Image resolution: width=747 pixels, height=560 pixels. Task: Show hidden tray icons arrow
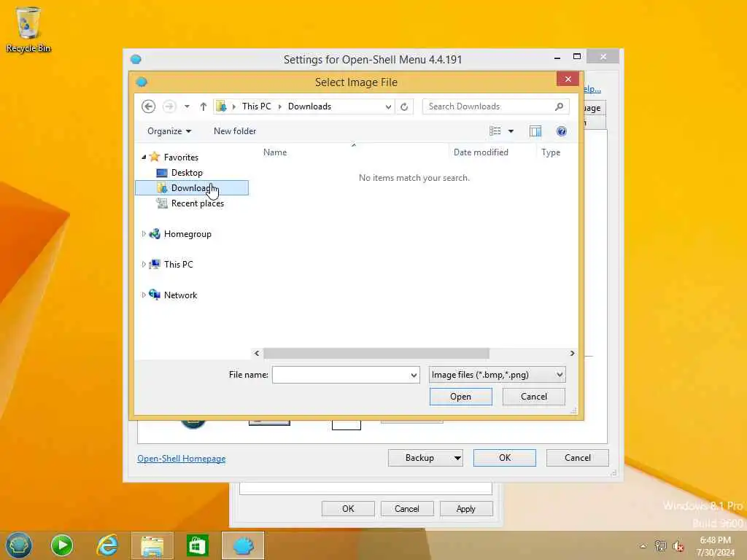pyautogui.click(x=643, y=546)
